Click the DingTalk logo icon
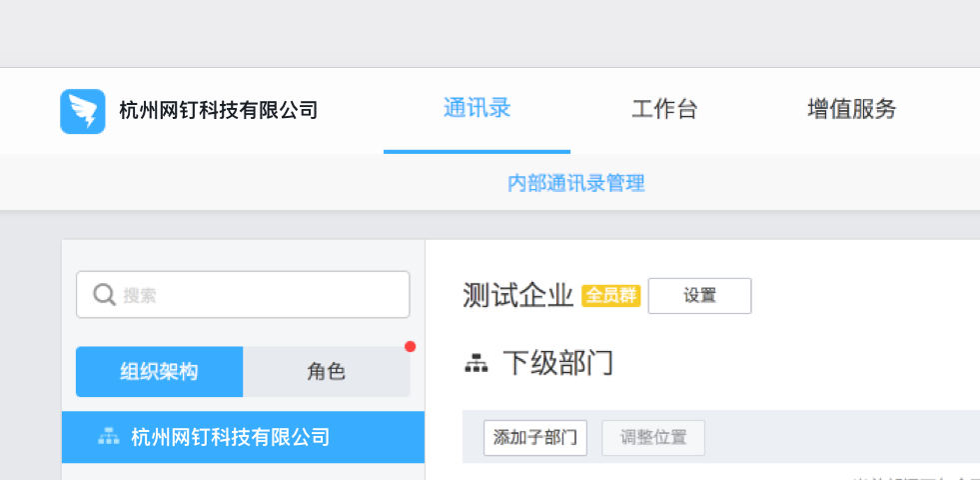The width and height of the screenshot is (980, 480). [83, 111]
